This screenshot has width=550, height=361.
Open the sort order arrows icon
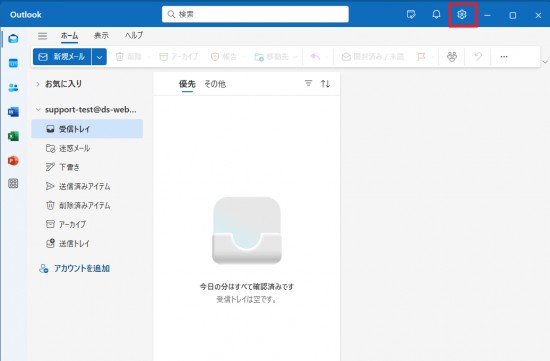(325, 83)
